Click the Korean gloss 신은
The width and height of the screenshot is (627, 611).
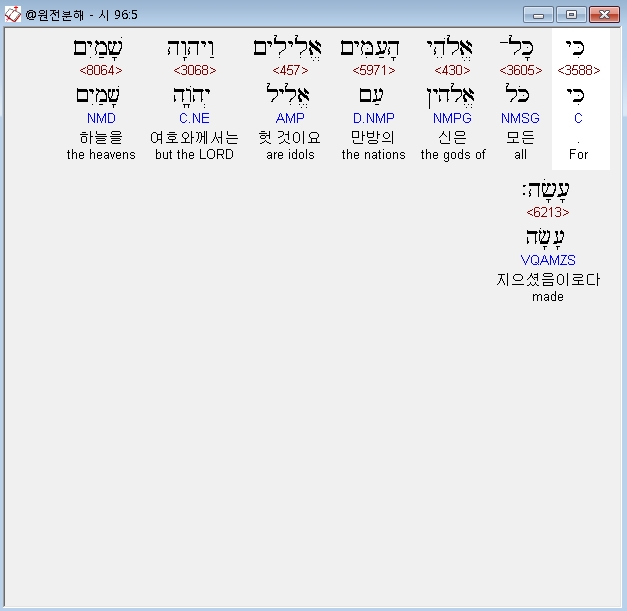[x=452, y=138]
